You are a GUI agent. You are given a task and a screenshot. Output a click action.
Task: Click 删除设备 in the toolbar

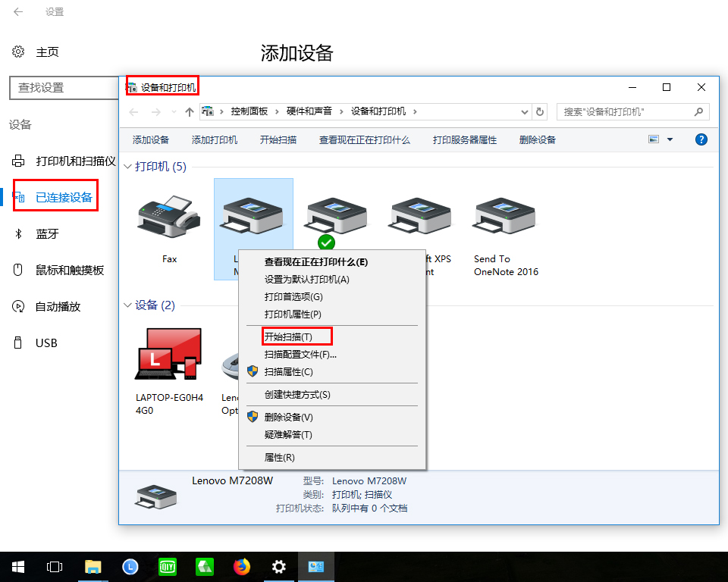tap(538, 139)
